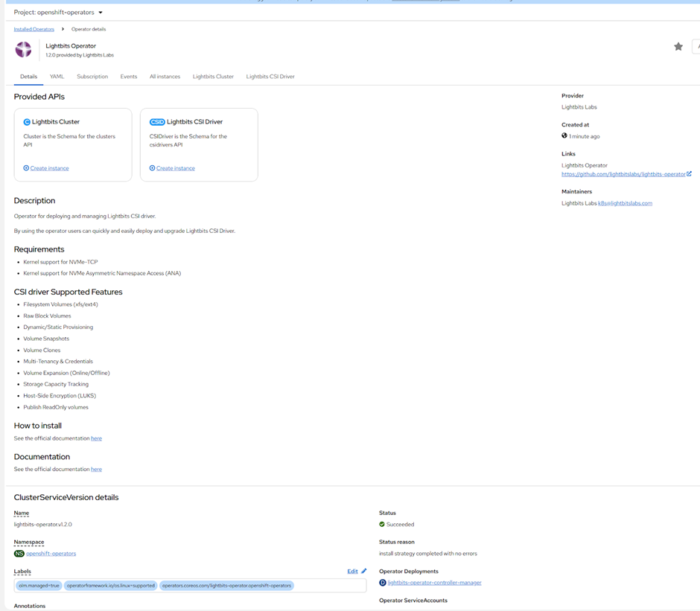Click the favorite star icon
This screenshot has height=611, width=700.
coord(678,47)
